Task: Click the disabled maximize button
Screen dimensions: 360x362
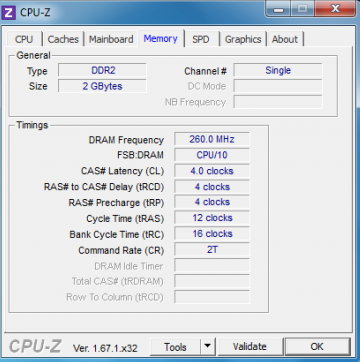Action: 303,9
